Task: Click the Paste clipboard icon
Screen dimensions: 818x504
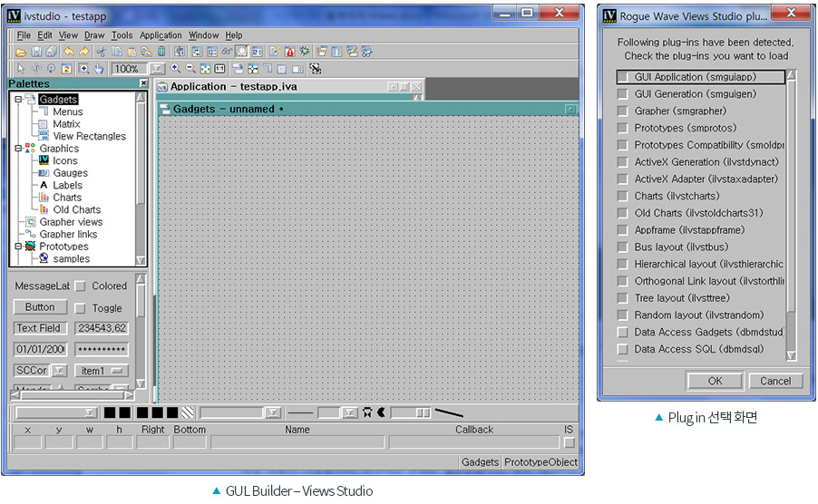Action: click(x=132, y=52)
